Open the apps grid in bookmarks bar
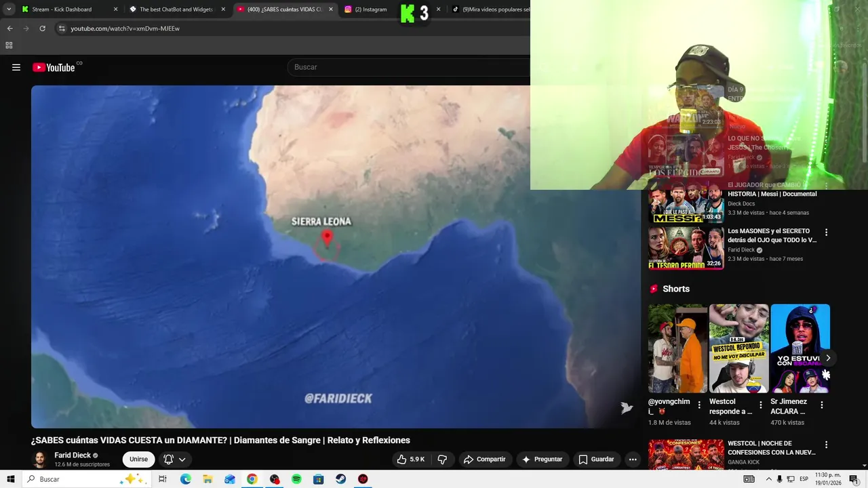This screenshot has height=488, width=868. point(9,45)
